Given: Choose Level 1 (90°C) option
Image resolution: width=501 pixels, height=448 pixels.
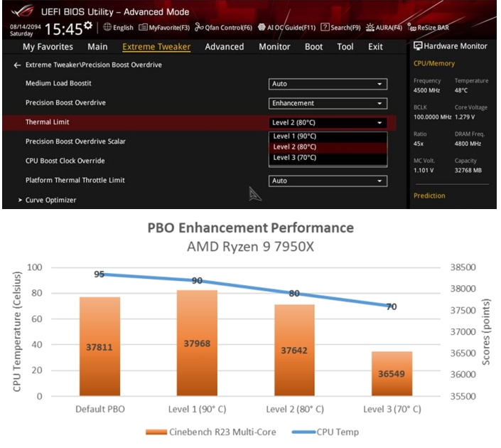Looking at the screenshot, I should pos(328,137).
